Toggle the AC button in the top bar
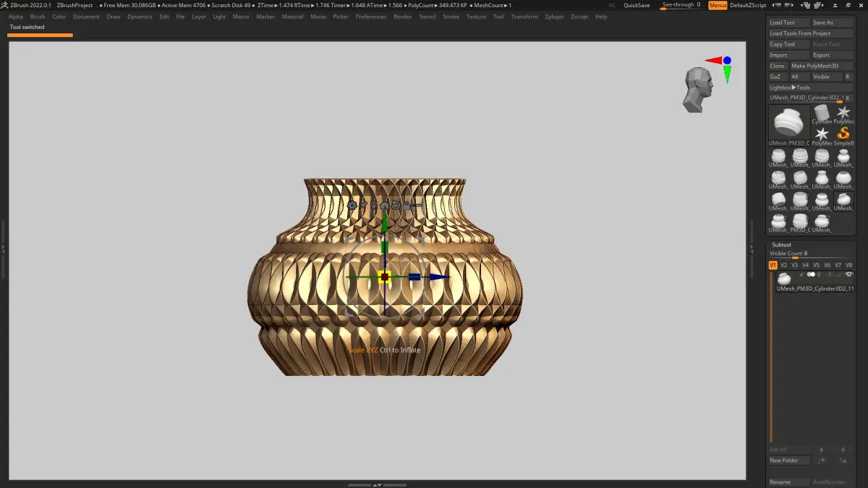Screen dimensions: 868x488 coord(612,5)
